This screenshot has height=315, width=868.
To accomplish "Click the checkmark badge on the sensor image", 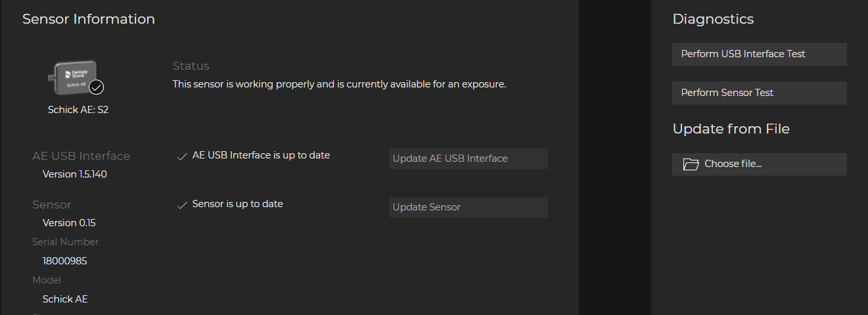I will [97, 87].
